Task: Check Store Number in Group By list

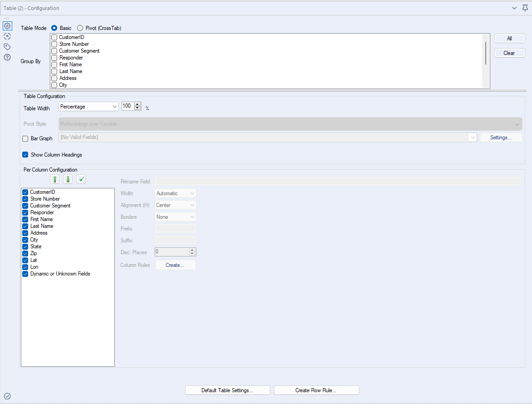Action: tap(54, 44)
